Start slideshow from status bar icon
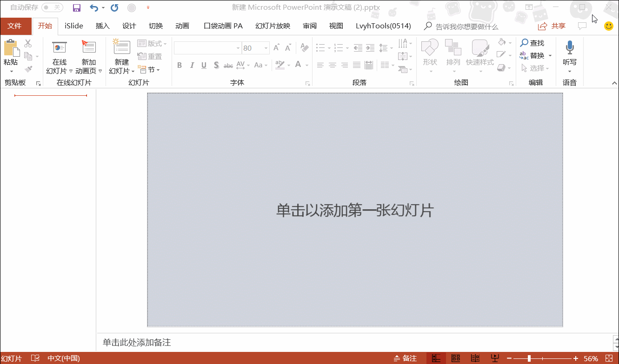The height and width of the screenshot is (364, 619). [495, 358]
